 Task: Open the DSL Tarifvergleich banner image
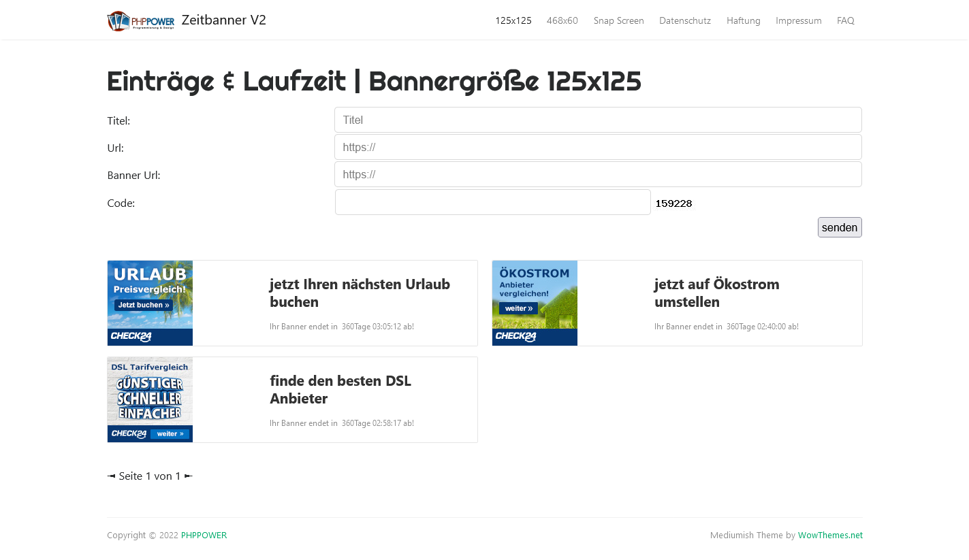point(150,399)
